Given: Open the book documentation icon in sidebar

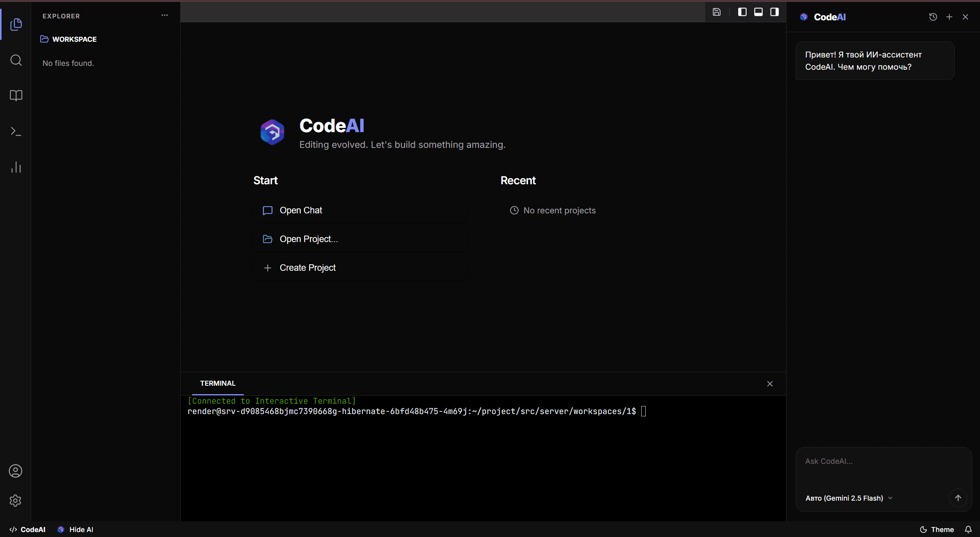Looking at the screenshot, I should point(16,95).
